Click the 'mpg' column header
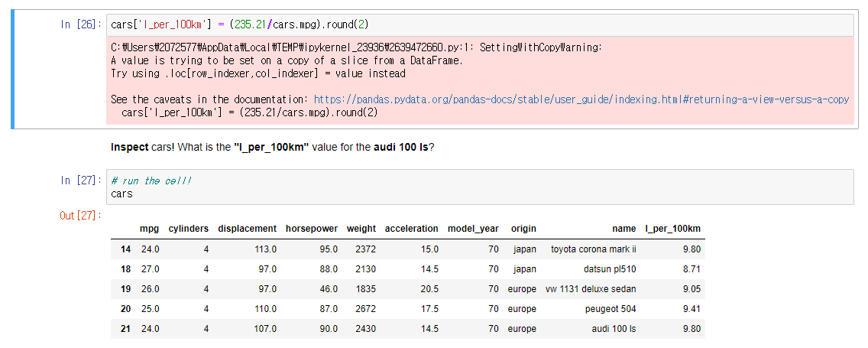 pyautogui.click(x=150, y=229)
